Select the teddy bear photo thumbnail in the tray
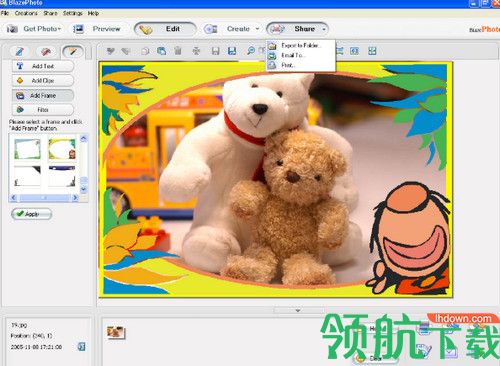Screen dimensions: 500x366 pyautogui.click(x=116, y=332)
